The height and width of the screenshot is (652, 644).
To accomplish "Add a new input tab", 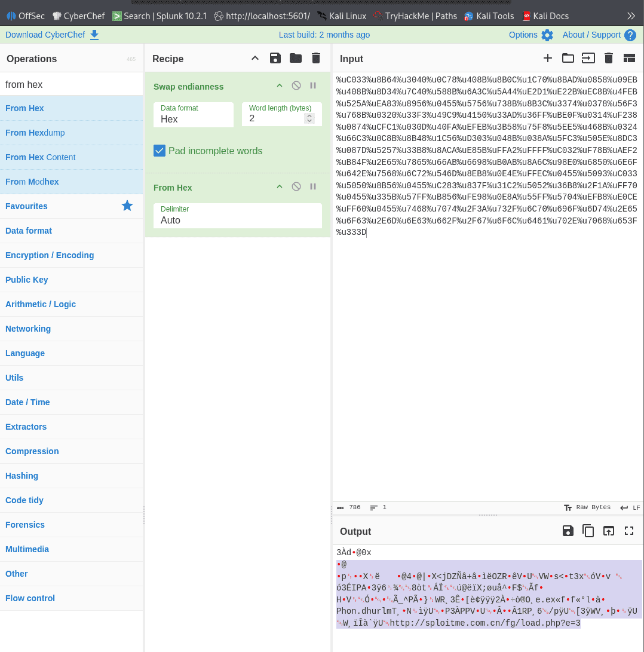I will [x=548, y=58].
